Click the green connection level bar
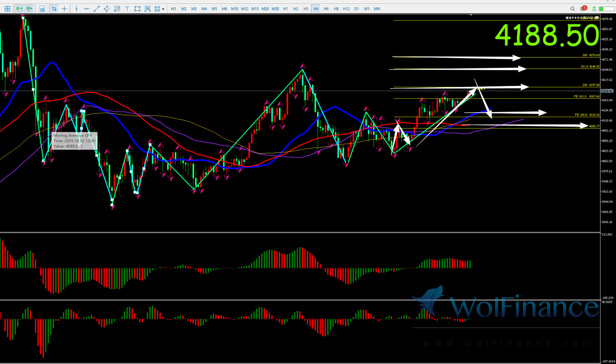Image resolution: width=616 pixels, height=364 pixels. pos(606,9)
